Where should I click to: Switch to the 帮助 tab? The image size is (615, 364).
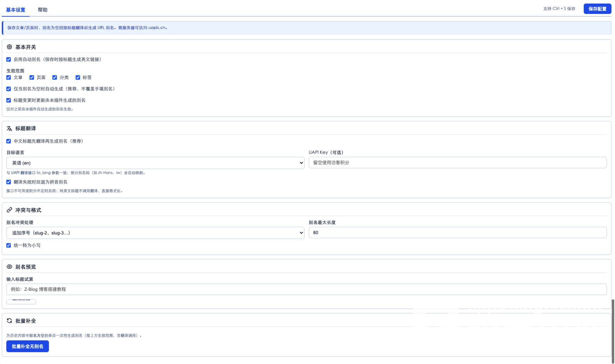(43, 10)
